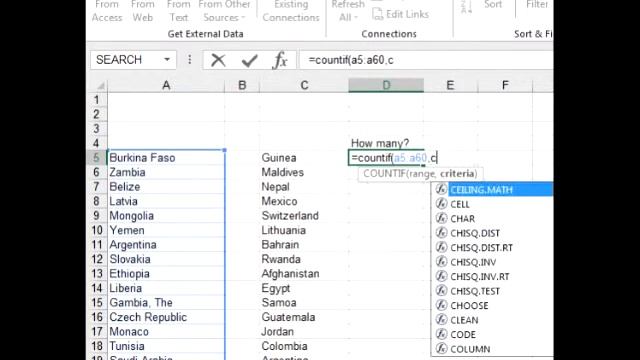Click cell containing Mongolia
This screenshot has width=640, height=360.
pos(166,216)
